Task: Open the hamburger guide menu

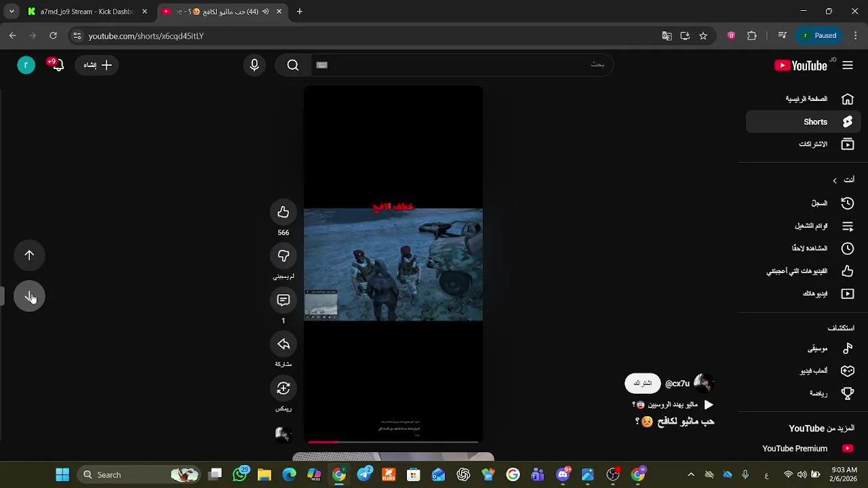Action: [848, 65]
